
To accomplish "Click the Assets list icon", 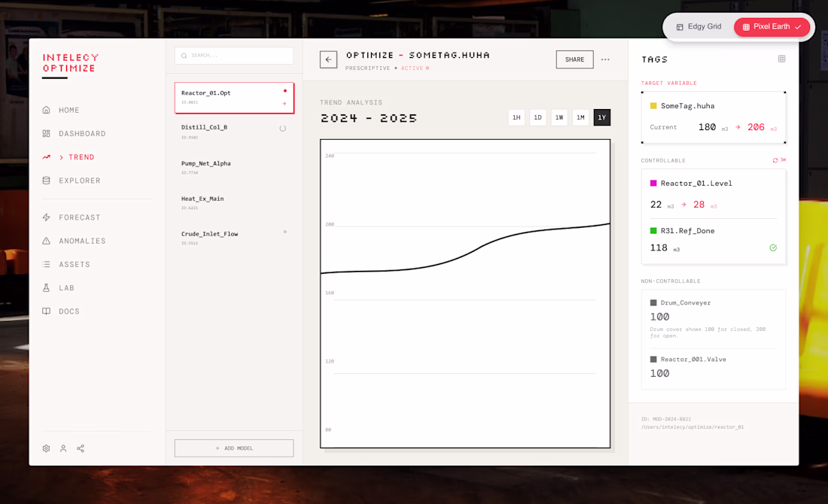I will [x=47, y=264].
